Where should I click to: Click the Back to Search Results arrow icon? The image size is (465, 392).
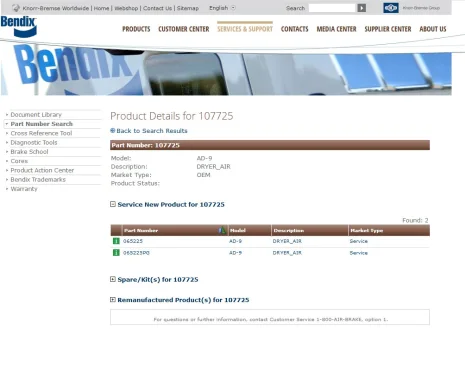[x=113, y=131]
